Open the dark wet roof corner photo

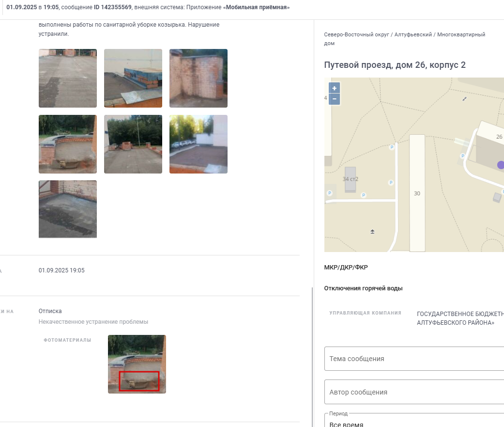68,209
